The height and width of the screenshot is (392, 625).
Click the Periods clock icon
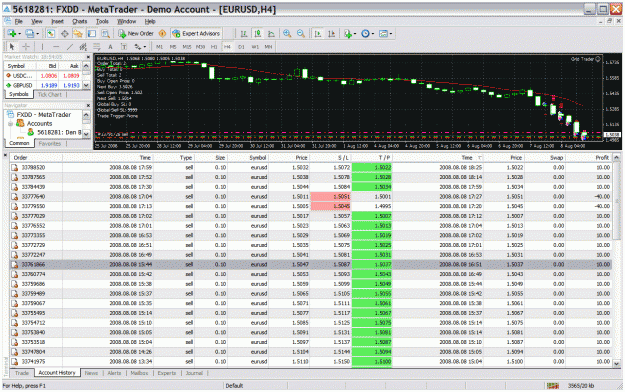(x=365, y=34)
